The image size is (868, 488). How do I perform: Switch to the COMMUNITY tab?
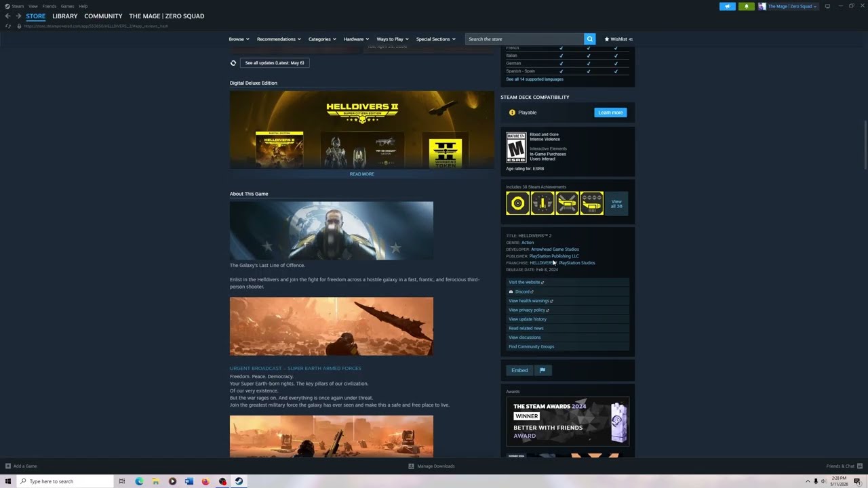coord(103,16)
